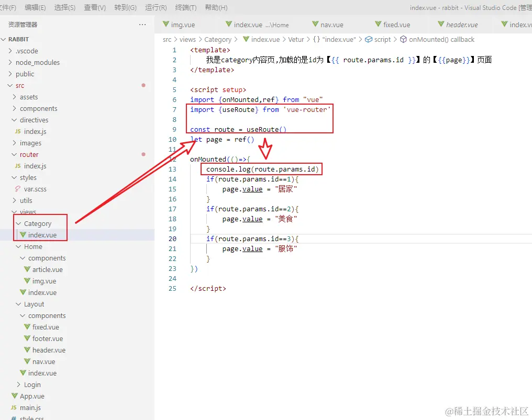The width and height of the screenshot is (532, 420).
Task: Expand the images folder
Action: 14,143
